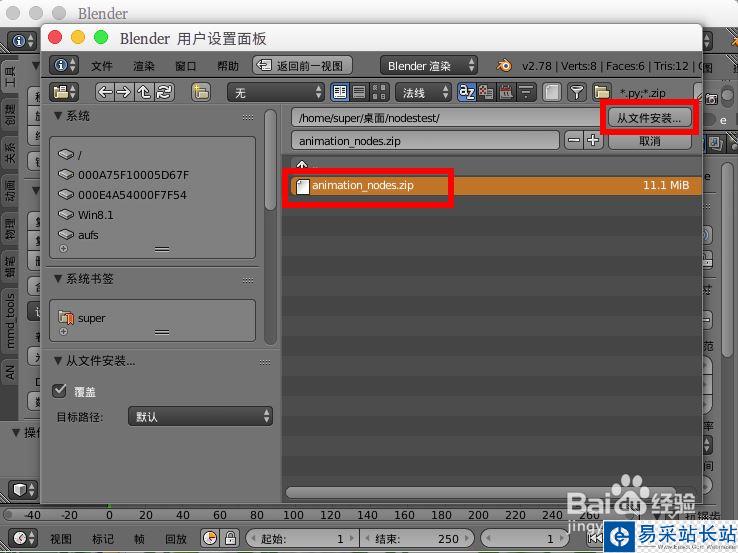Open the 渲染 menu

(144, 66)
